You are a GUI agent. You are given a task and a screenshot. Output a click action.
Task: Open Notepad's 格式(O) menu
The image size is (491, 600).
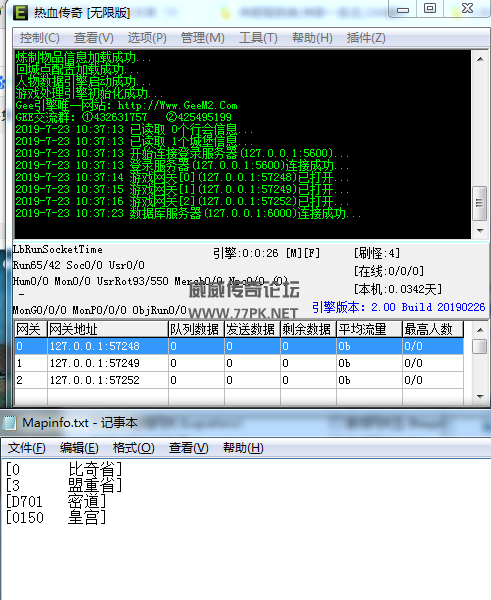click(x=134, y=448)
